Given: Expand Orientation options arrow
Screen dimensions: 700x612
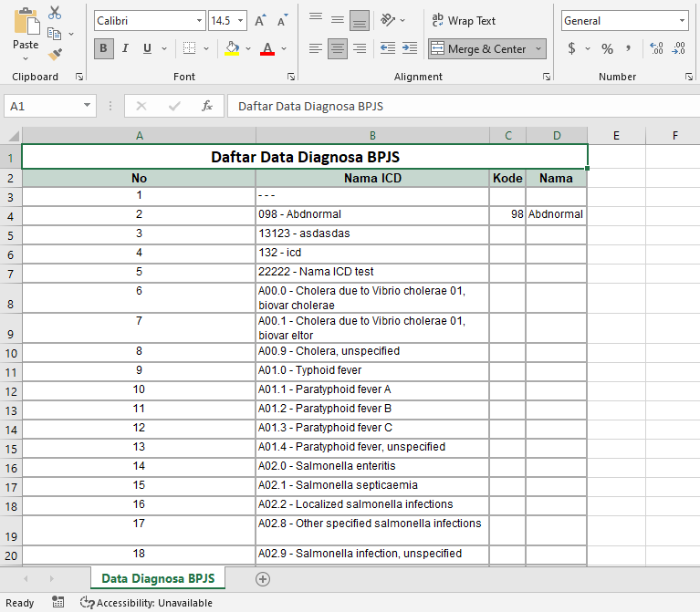Looking at the screenshot, I should (x=402, y=20).
